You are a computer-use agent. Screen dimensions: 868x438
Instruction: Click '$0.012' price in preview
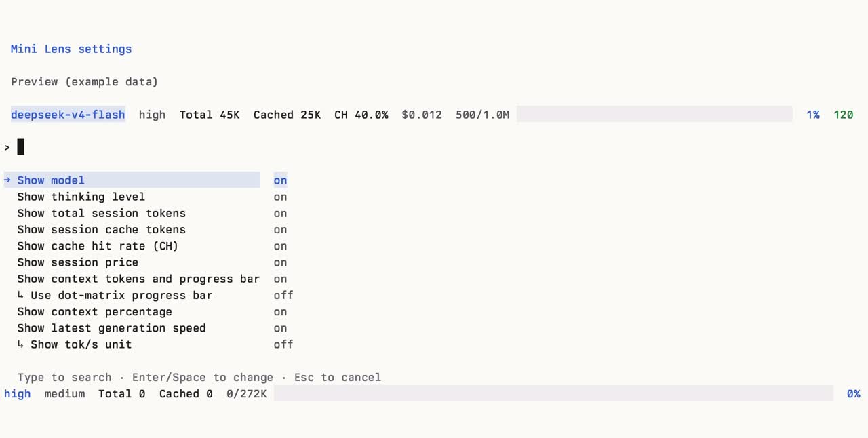tap(422, 115)
